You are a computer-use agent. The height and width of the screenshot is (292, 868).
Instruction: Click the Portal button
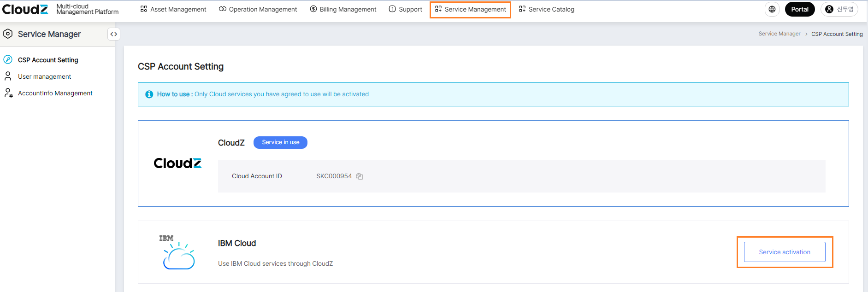[800, 9]
